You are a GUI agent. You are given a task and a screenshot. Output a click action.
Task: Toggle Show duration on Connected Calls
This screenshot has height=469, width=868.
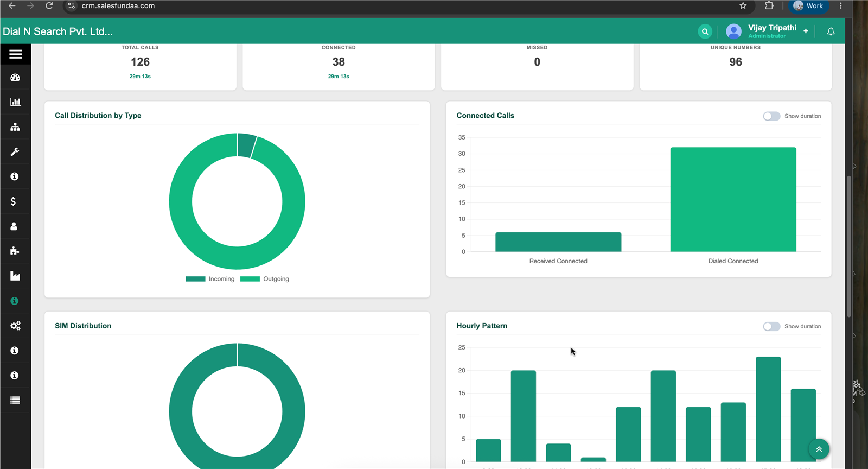[x=771, y=116]
